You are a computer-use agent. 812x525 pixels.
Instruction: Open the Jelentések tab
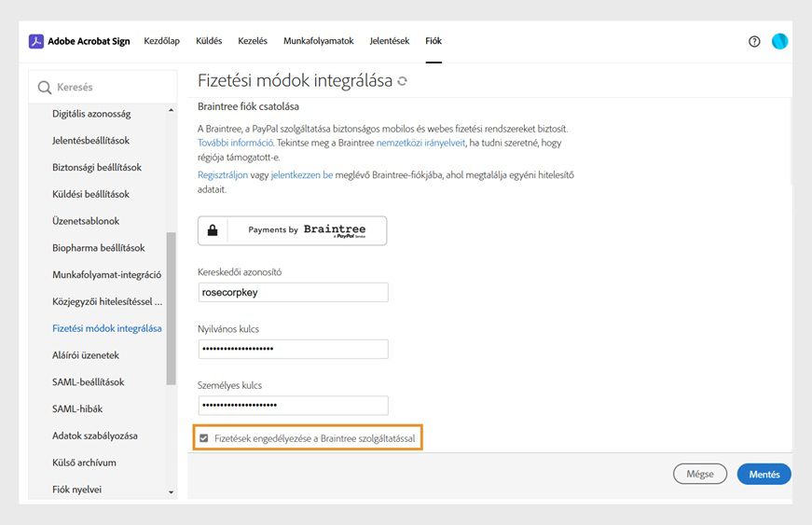pos(390,41)
